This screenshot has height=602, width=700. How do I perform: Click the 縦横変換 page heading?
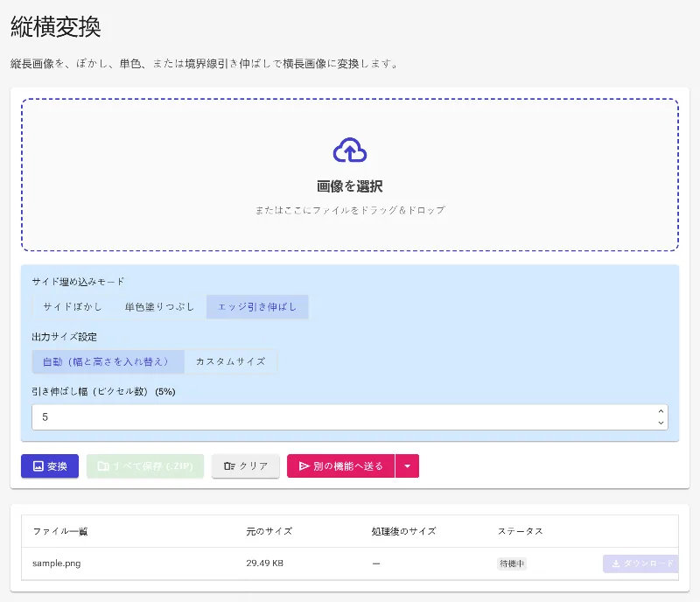coord(55,26)
